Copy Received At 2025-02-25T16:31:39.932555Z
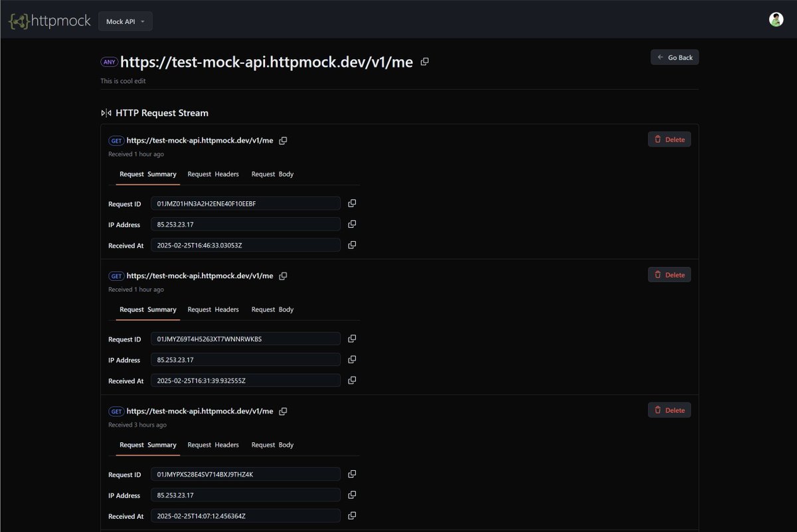The height and width of the screenshot is (532, 797). click(x=352, y=380)
